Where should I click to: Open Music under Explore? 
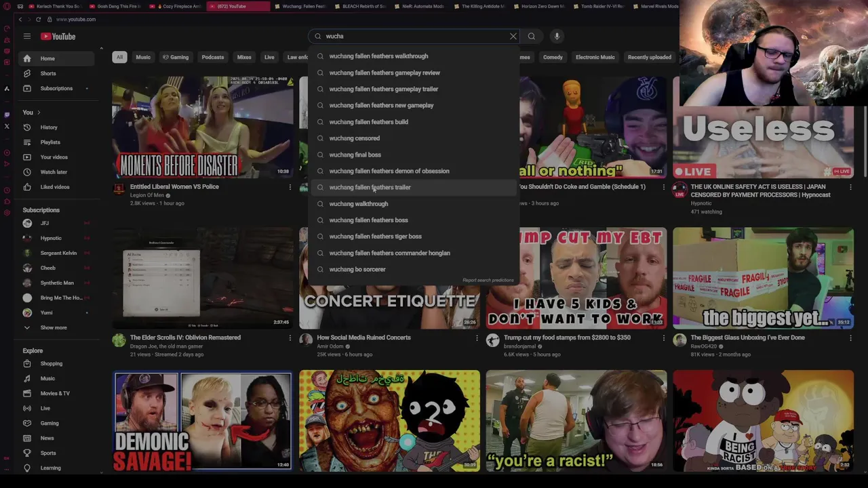(57, 378)
